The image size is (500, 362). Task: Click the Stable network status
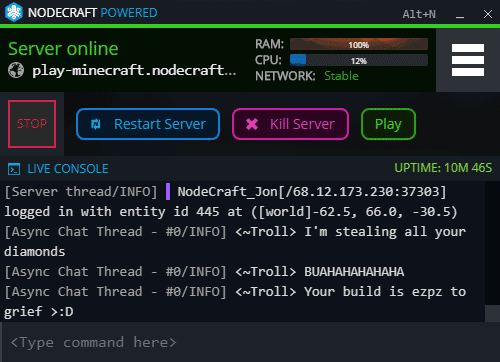[x=341, y=76]
